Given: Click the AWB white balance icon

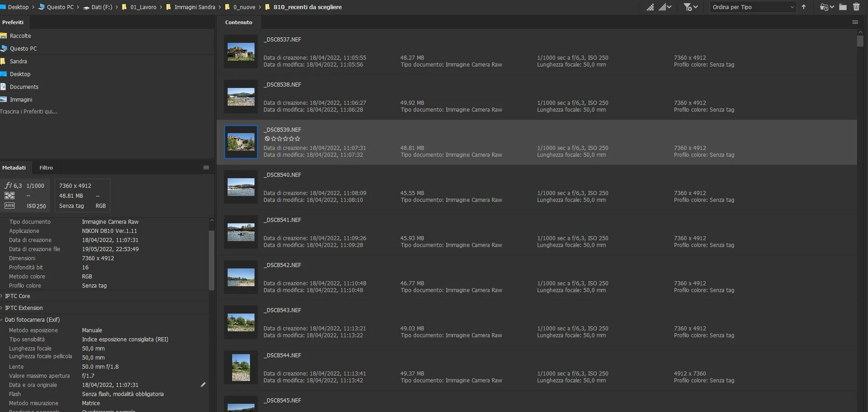Looking at the screenshot, I should [10, 206].
